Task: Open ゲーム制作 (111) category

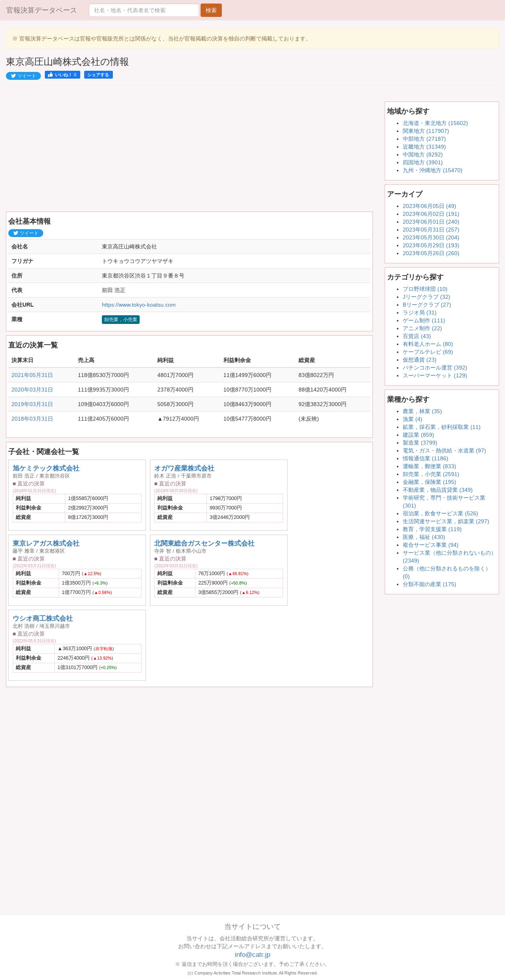Action: pyautogui.click(x=424, y=320)
